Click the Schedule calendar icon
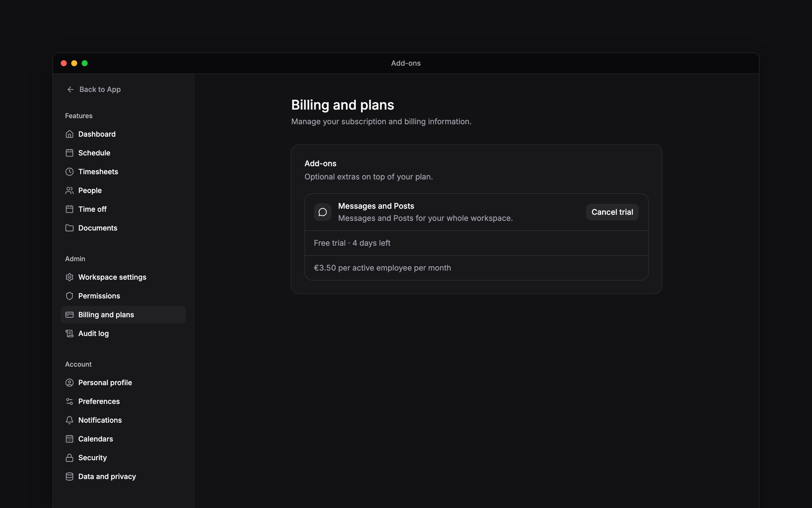812x508 pixels. click(70, 153)
